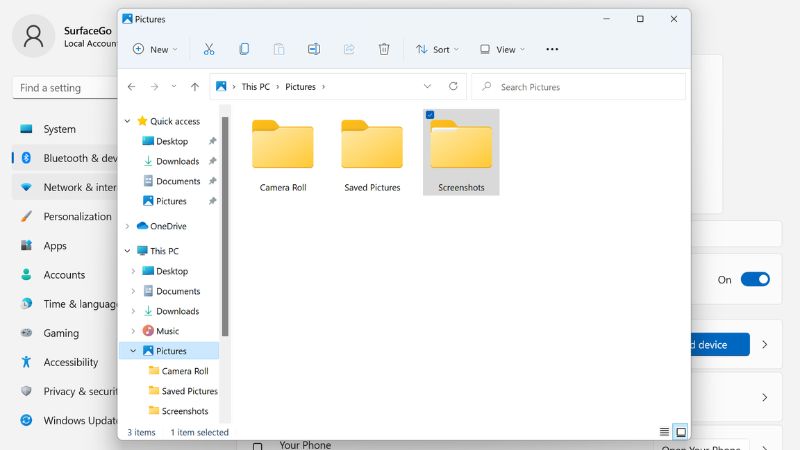Open the View dropdown menu
Screen dimensions: 800x450
[503, 49]
